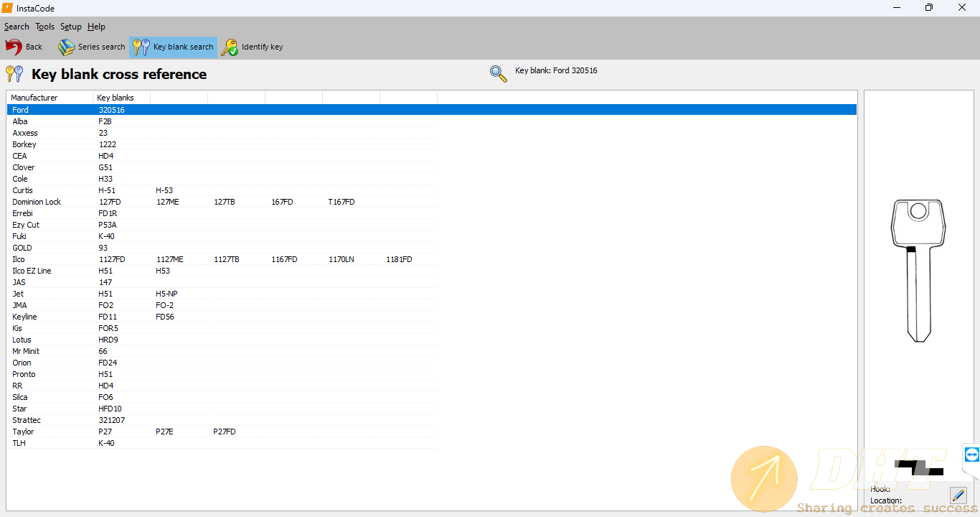Open Series search via books icon
This screenshot has height=517, width=980.
click(67, 47)
